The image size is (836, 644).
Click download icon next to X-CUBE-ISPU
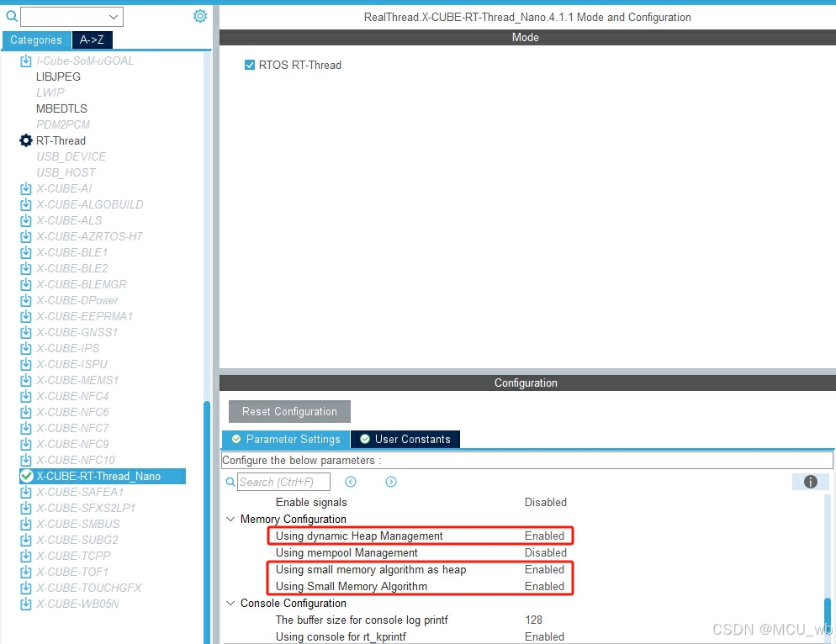pyautogui.click(x=25, y=365)
